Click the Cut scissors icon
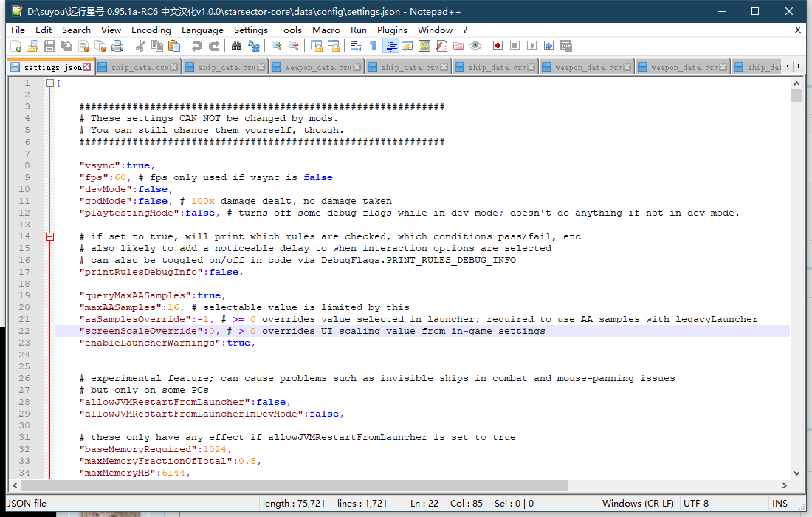The image size is (812, 517). click(140, 46)
